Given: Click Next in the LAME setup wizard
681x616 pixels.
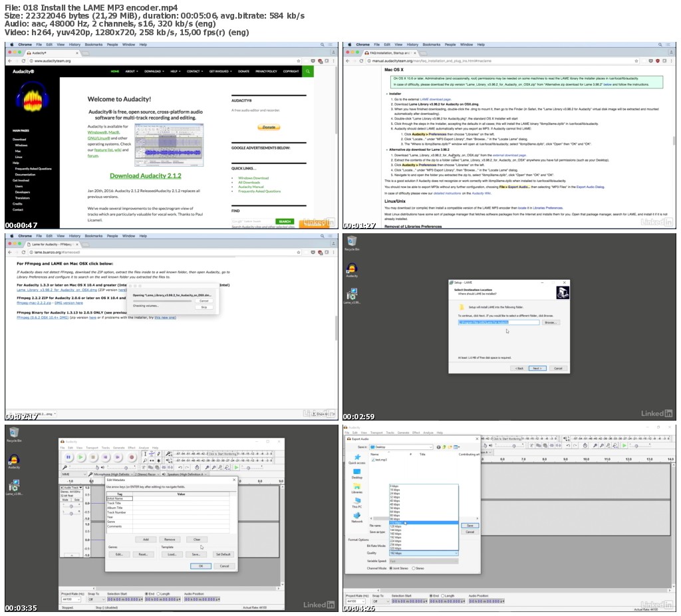Looking at the screenshot, I should [x=537, y=368].
